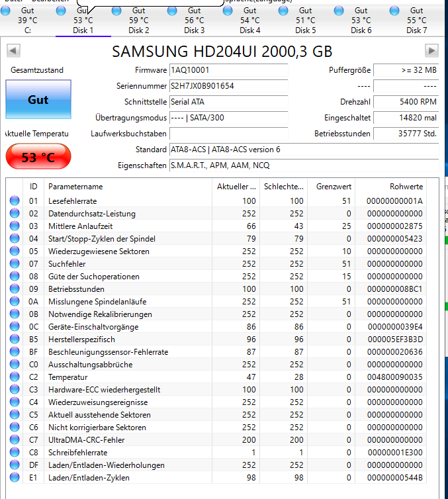Switch to the C: drive tab

point(28,21)
